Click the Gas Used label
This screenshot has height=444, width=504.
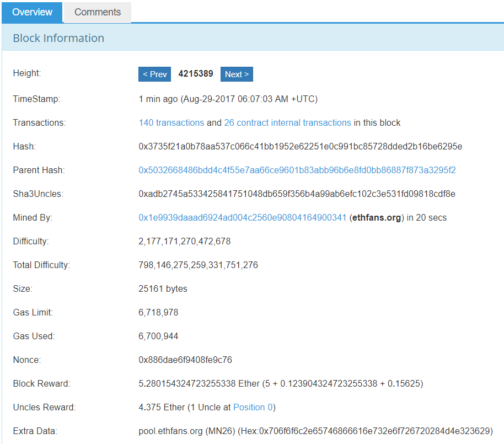(x=34, y=336)
